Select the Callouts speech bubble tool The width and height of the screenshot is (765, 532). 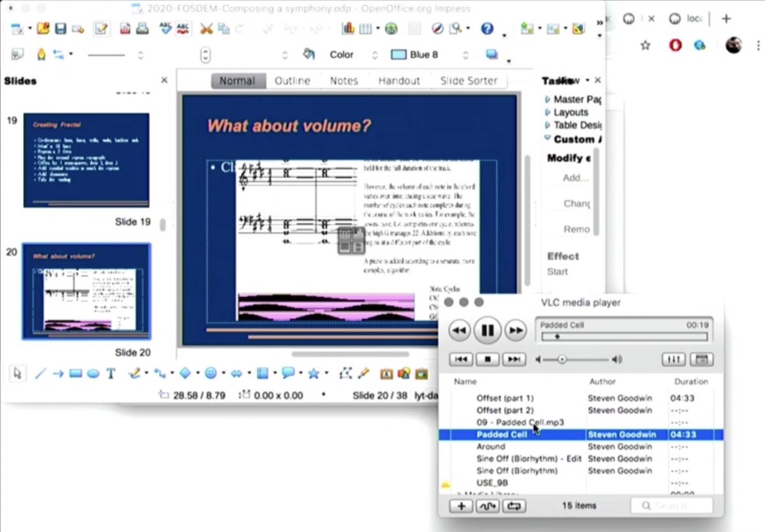coord(288,373)
